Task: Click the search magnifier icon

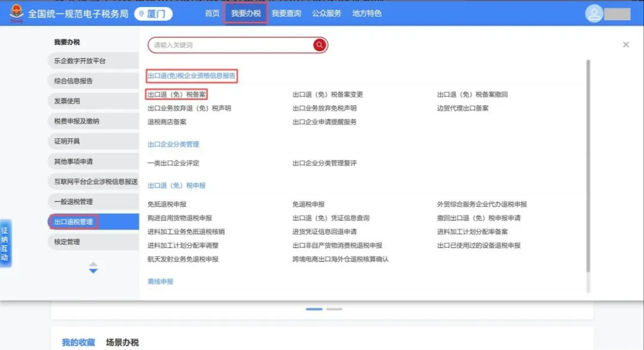Action: pos(319,45)
